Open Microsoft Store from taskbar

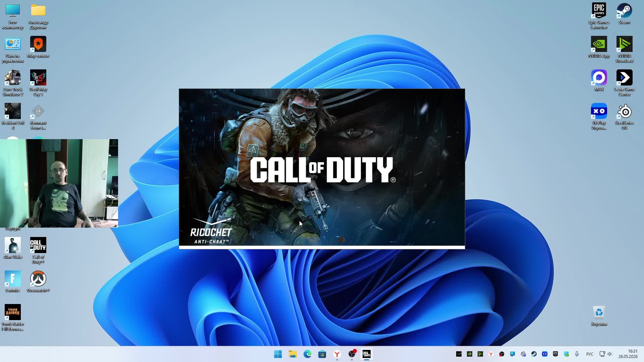(322, 354)
